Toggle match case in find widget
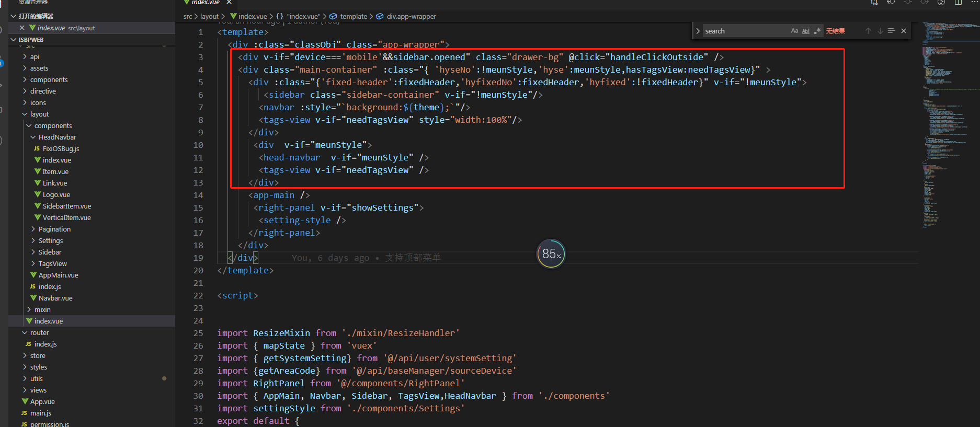Screen dimensions: 980x427 [794, 31]
